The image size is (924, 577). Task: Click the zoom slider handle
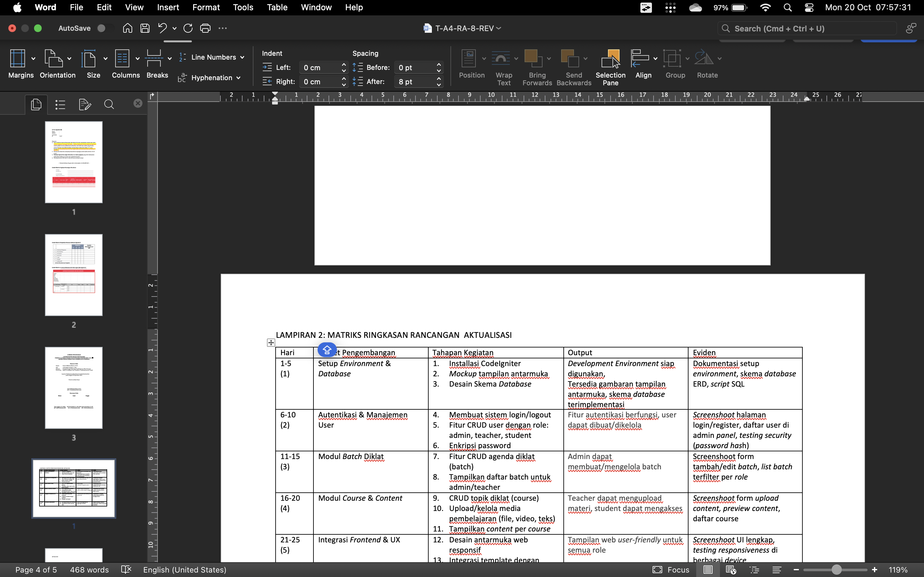pos(836,570)
